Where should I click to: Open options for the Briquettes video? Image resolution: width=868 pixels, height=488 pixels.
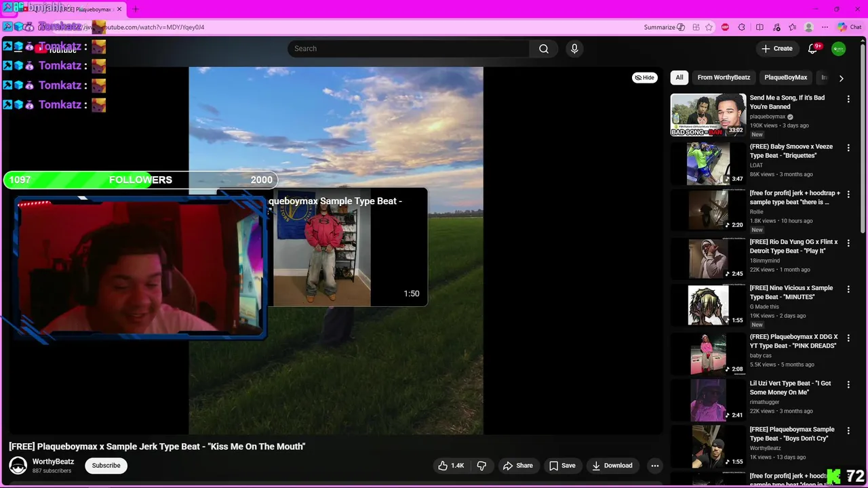[848, 147]
